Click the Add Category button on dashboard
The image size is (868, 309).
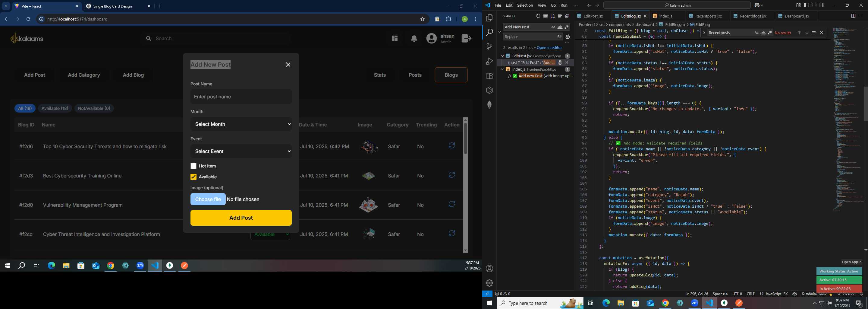84,75
